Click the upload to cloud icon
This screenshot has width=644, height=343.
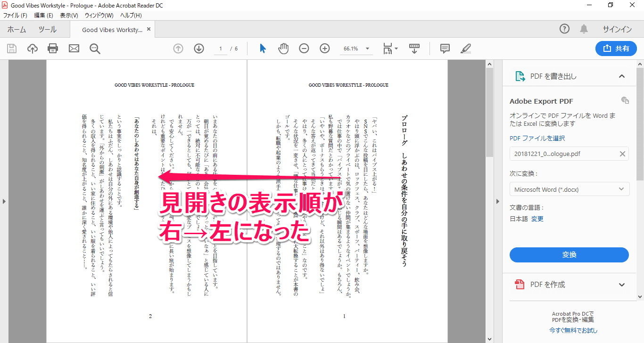point(33,49)
